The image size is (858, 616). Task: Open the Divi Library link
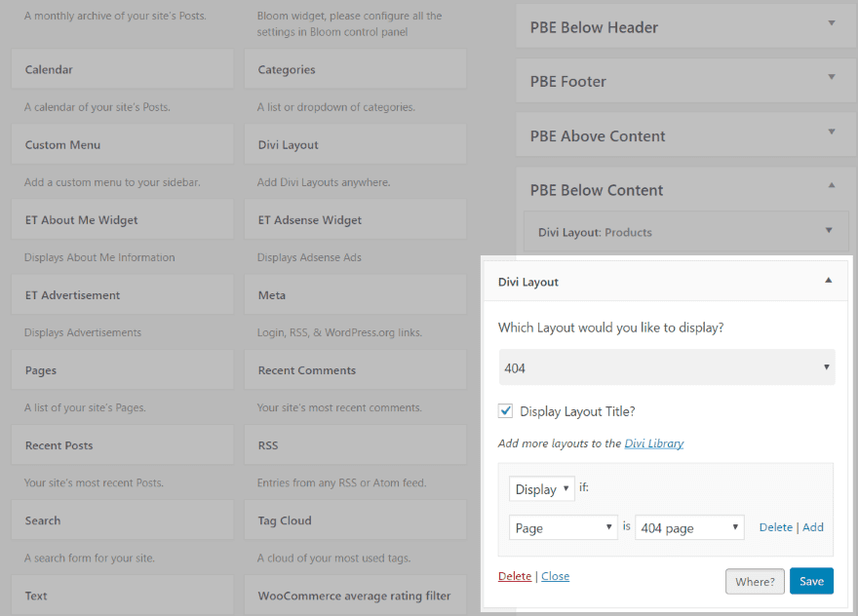[x=654, y=443]
